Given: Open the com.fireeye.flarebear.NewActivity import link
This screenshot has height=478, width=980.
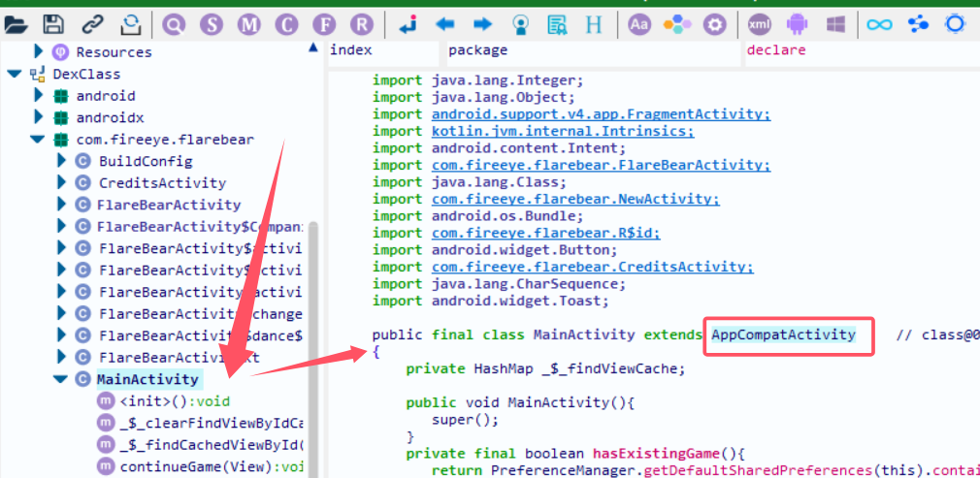Looking at the screenshot, I should 575,200.
